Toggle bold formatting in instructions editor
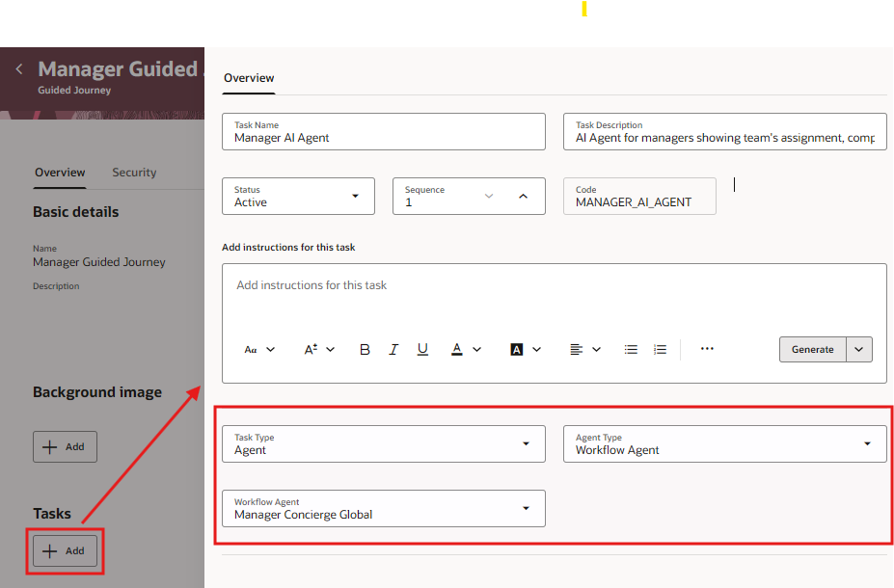 pos(365,349)
